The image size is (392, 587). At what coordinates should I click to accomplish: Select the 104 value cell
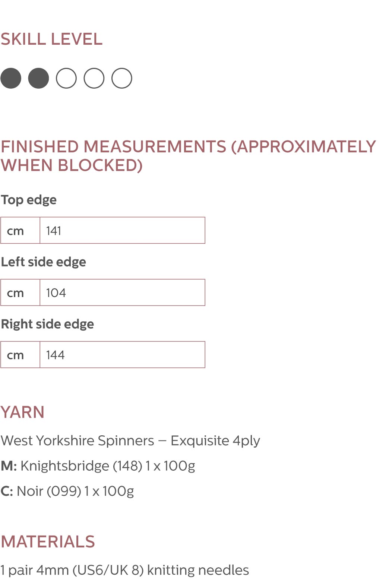click(x=122, y=293)
